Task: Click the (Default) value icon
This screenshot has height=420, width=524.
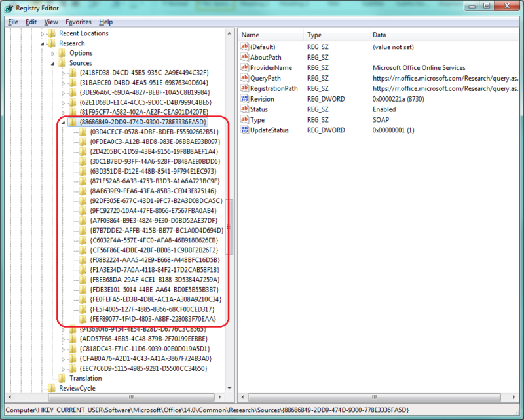Action: tap(245, 47)
